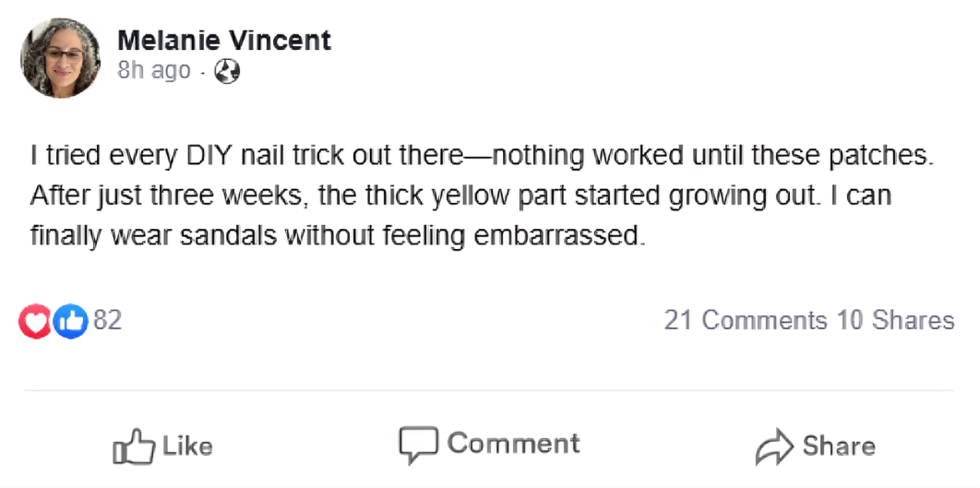The height and width of the screenshot is (488, 980).
Task: Open Melanie Vincent's profile name link
Action: 224,41
